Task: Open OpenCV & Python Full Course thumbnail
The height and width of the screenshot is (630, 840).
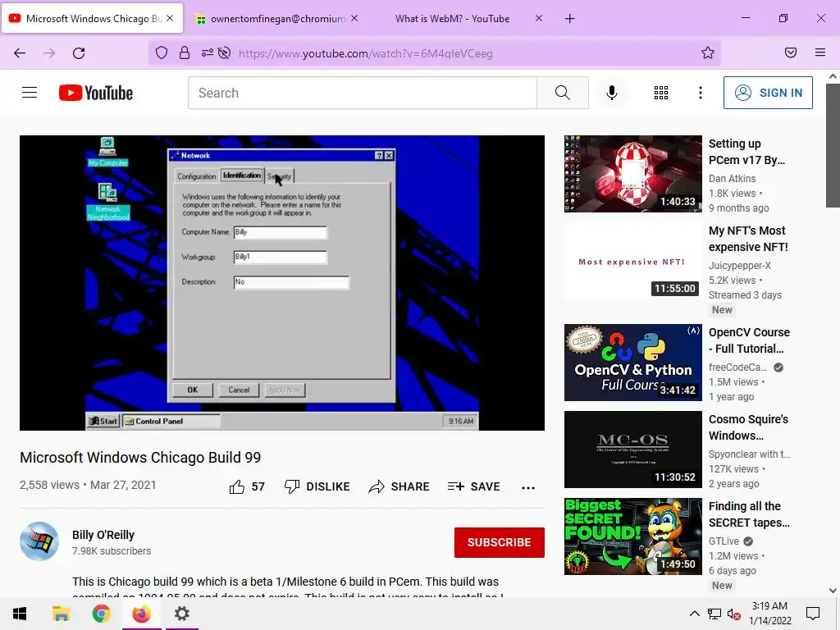Action: pos(633,363)
